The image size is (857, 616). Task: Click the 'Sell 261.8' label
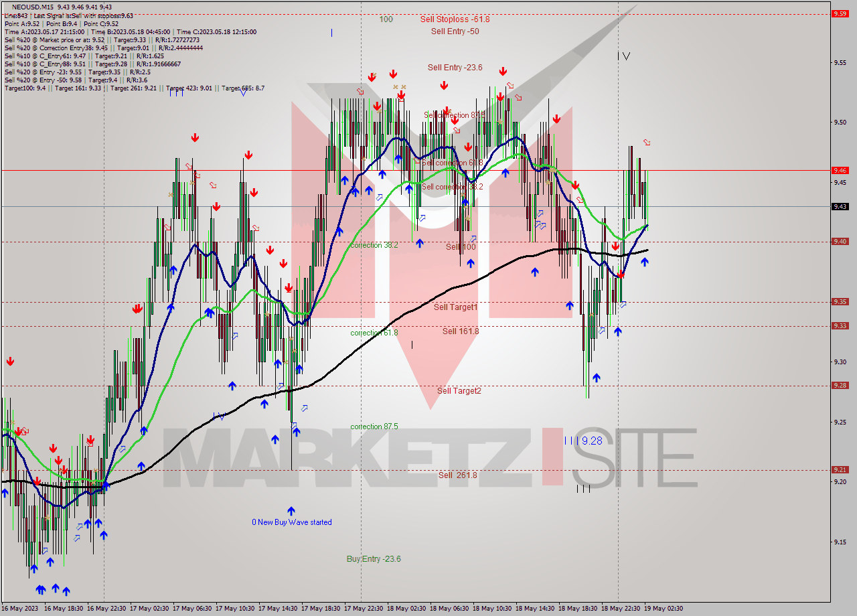[x=458, y=475]
